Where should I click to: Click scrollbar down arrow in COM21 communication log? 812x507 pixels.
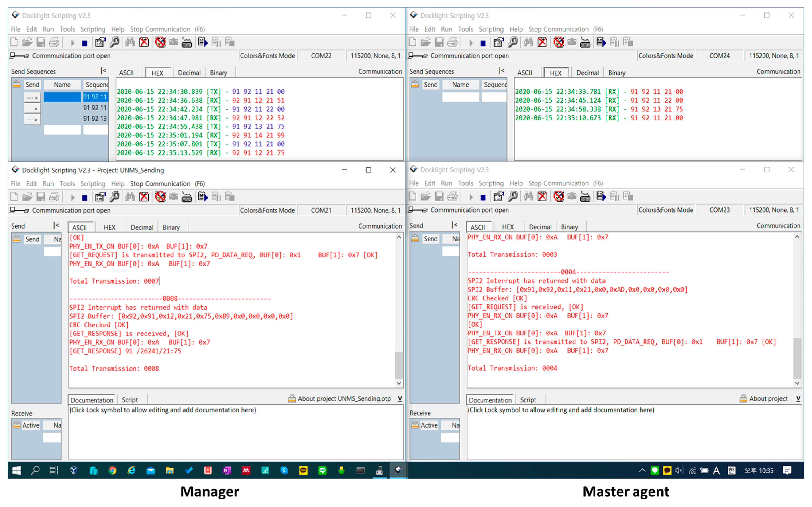pyautogui.click(x=399, y=383)
